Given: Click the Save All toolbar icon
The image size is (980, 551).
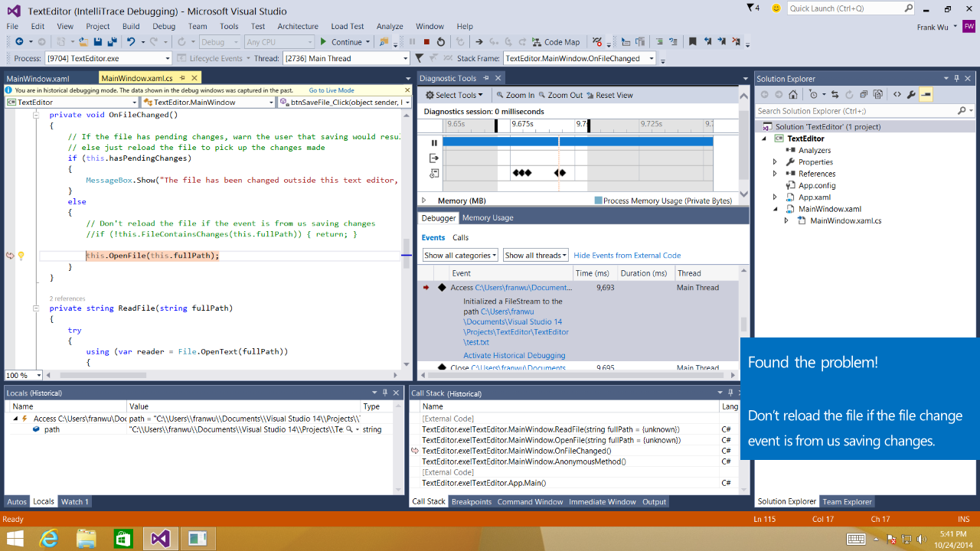Looking at the screenshot, I should pos(112,42).
